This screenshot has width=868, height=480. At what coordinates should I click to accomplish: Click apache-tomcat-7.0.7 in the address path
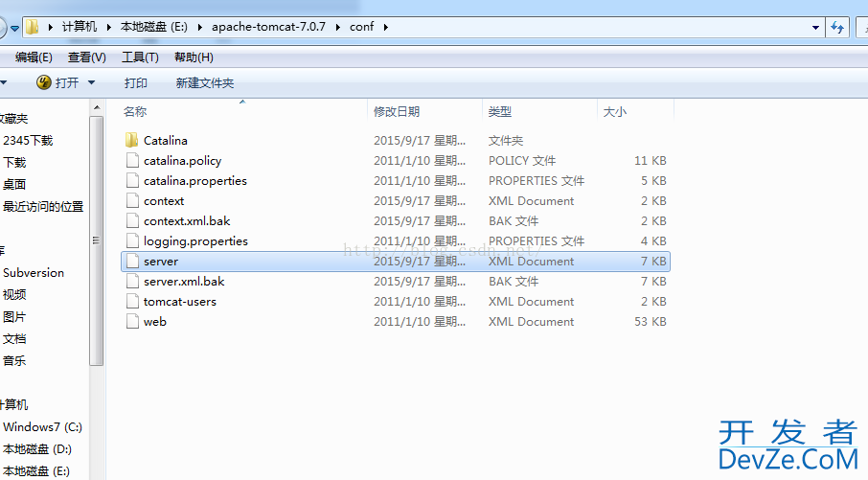(x=268, y=27)
